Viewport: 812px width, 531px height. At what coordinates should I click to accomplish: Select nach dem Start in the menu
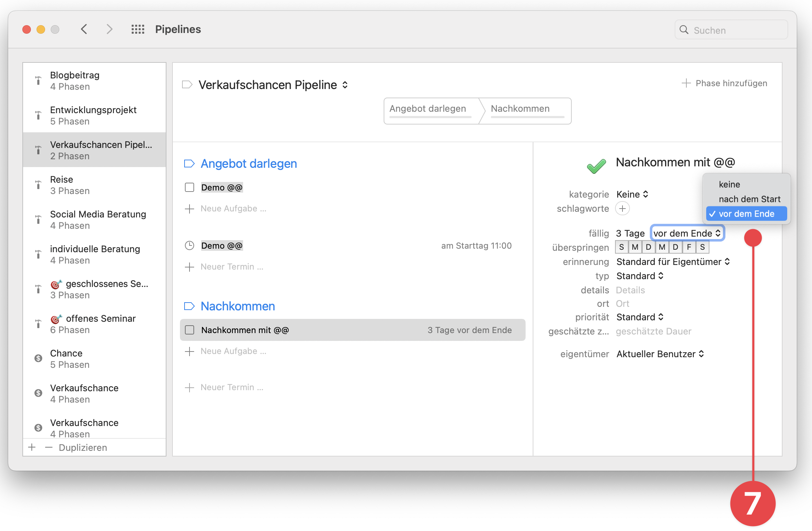pyautogui.click(x=750, y=199)
